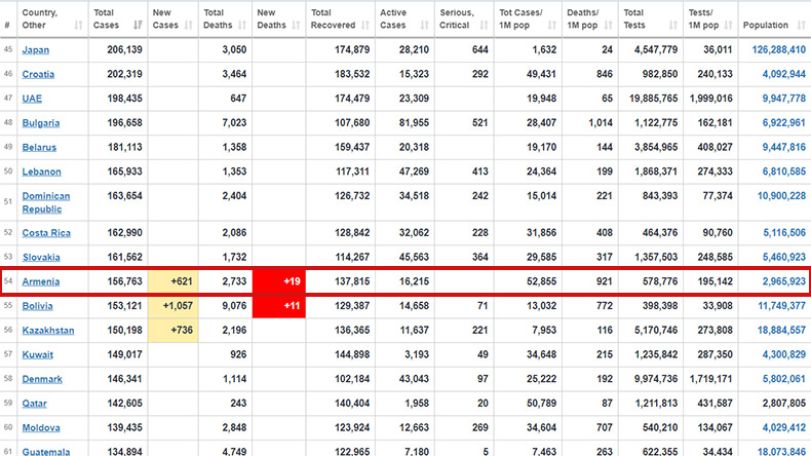Select Denmark total tests value 9,974,736

(656, 378)
